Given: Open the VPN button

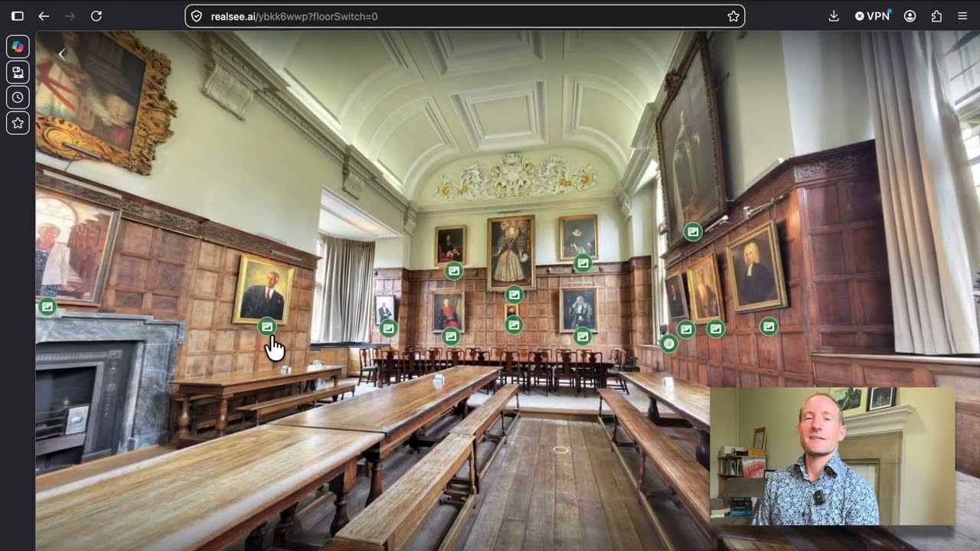Looking at the screenshot, I should tap(872, 16).
